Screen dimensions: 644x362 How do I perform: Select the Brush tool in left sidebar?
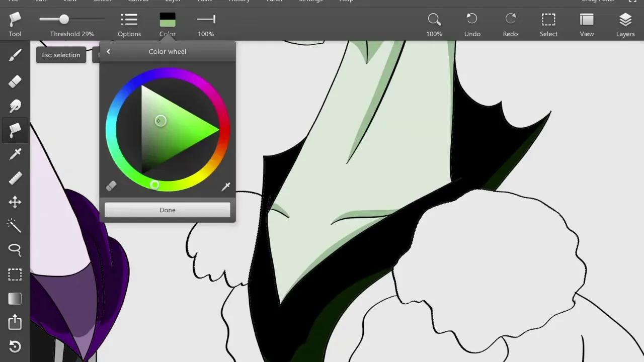(x=15, y=55)
